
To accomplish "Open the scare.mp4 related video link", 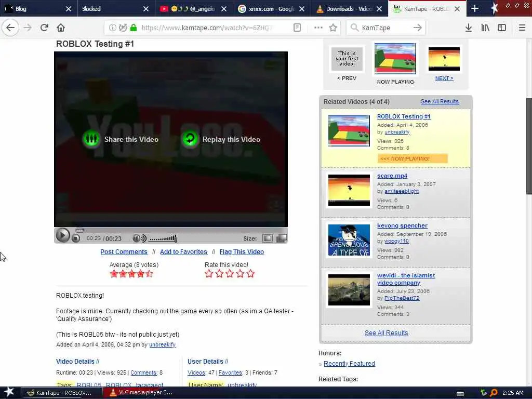I will [392, 176].
